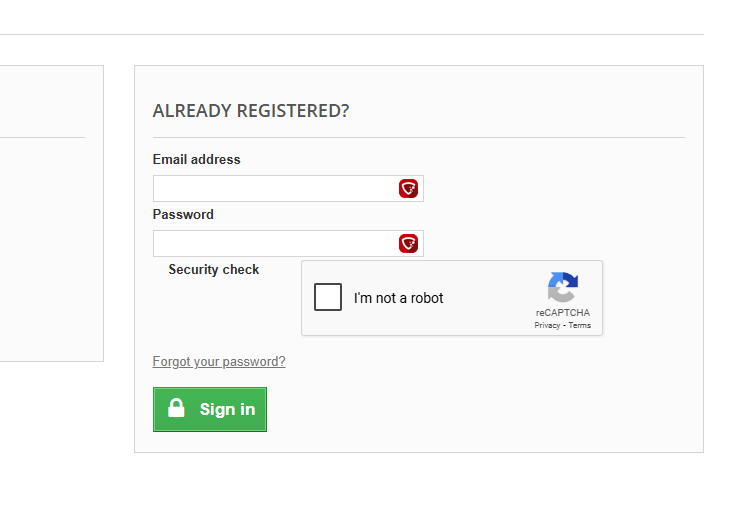Click the Sign in text on green button

pos(227,410)
